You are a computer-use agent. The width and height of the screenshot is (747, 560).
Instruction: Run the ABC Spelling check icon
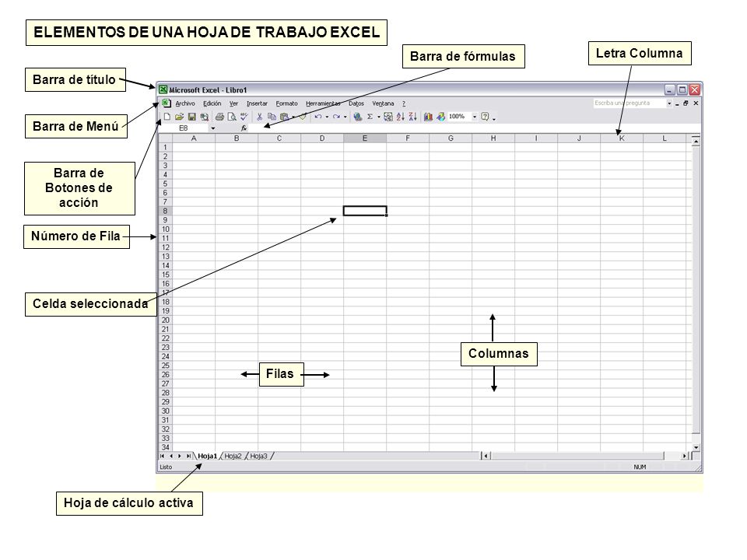tap(244, 117)
